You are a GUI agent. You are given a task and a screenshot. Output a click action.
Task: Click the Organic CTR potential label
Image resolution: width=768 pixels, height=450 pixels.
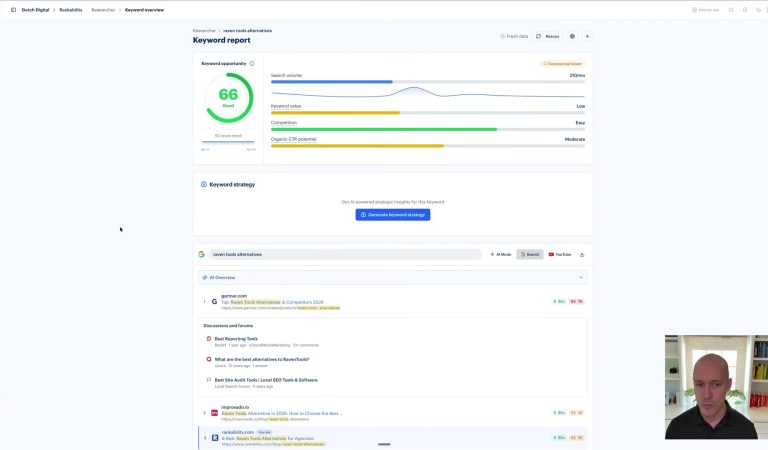point(293,139)
